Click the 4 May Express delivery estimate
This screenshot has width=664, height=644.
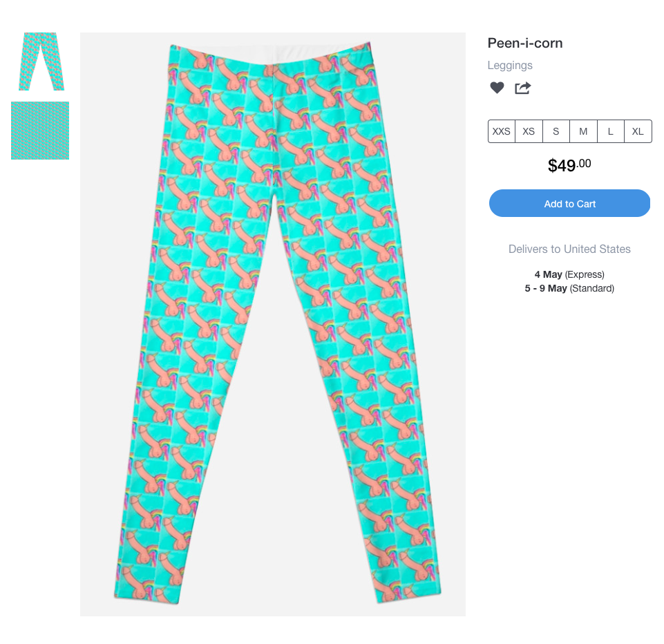(569, 274)
